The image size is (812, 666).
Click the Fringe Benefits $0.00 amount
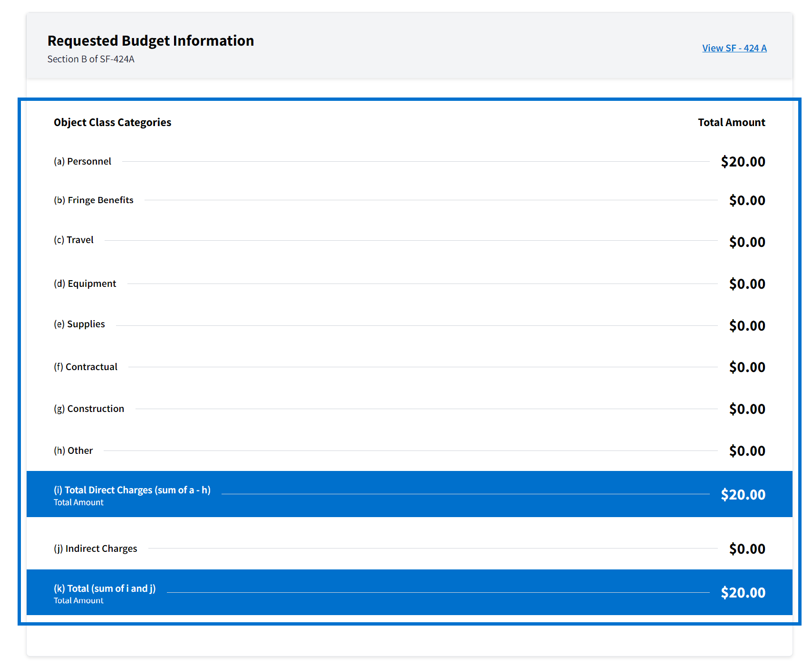pyautogui.click(x=747, y=201)
